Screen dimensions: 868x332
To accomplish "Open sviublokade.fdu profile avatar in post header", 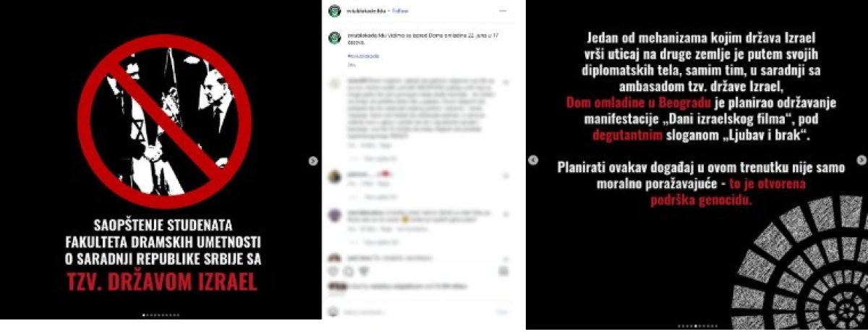I will [334, 11].
